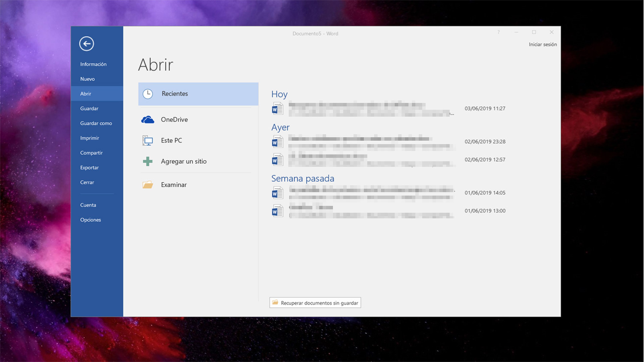
Task: Select Imprimir in the sidebar
Action: pos(97,138)
